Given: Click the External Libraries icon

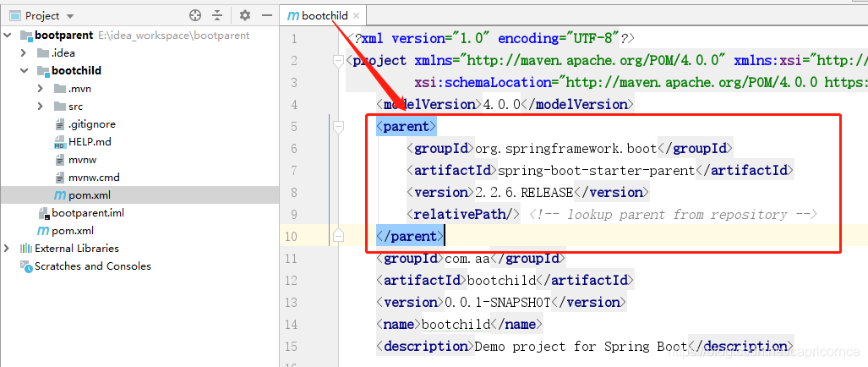Looking at the screenshot, I should point(26,248).
